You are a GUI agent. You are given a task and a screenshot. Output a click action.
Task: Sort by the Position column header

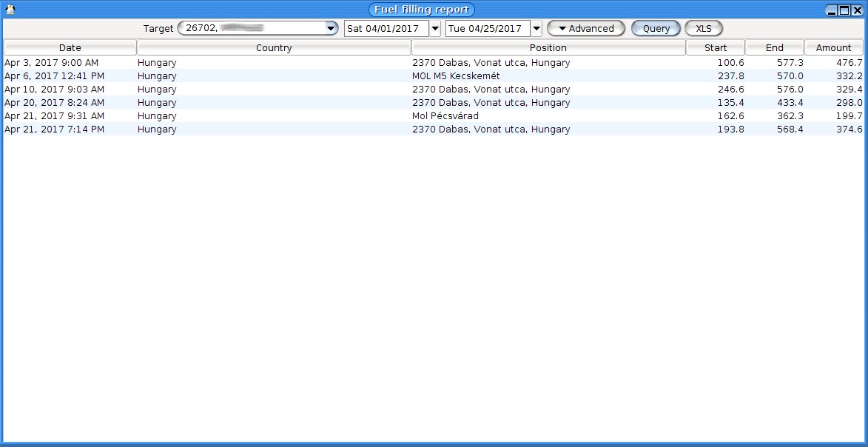548,47
